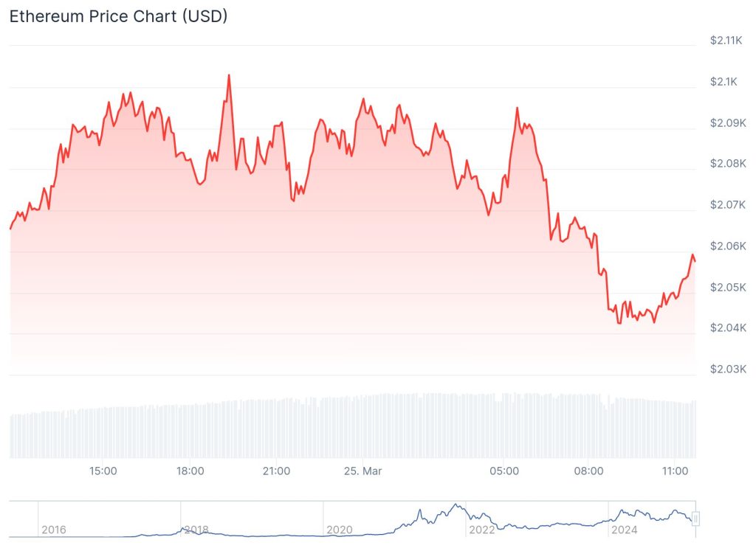Click the Ethereum Price Chart (USD) title
The image size is (756, 551).
[118, 16]
